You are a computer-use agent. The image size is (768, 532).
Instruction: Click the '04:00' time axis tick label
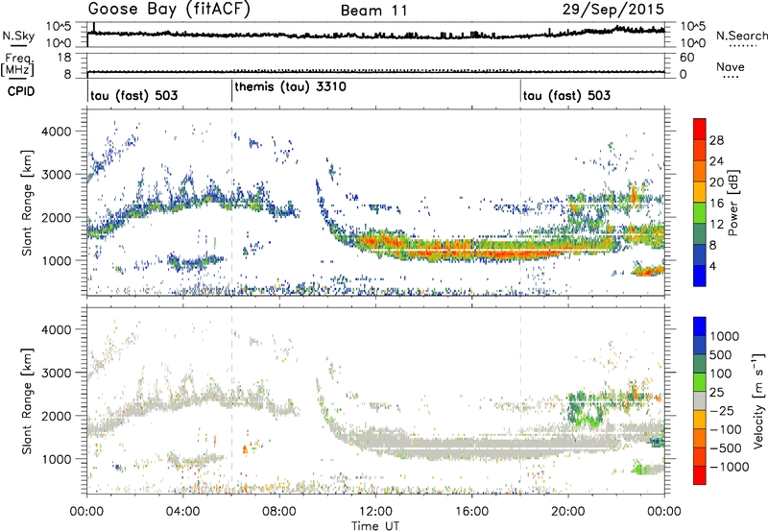click(183, 512)
